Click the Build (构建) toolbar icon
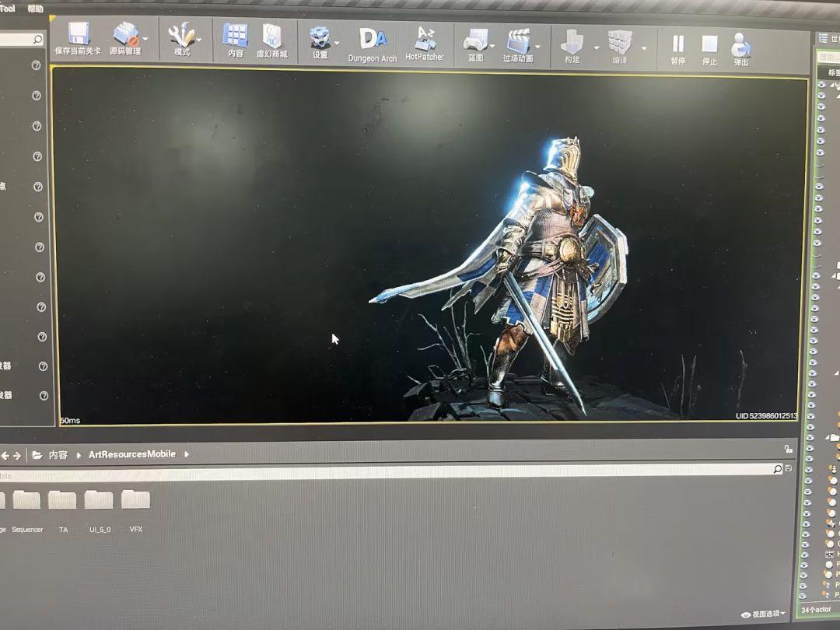Screen dimensions: 840x630 tap(572, 47)
